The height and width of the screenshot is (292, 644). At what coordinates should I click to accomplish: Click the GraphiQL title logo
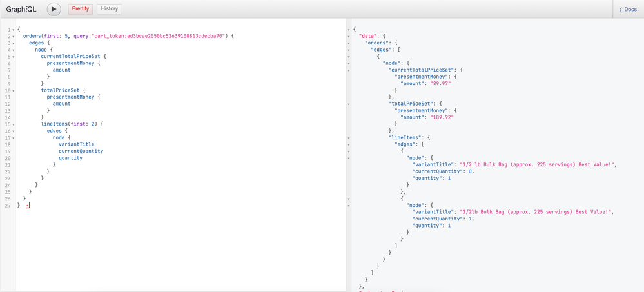(x=21, y=10)
